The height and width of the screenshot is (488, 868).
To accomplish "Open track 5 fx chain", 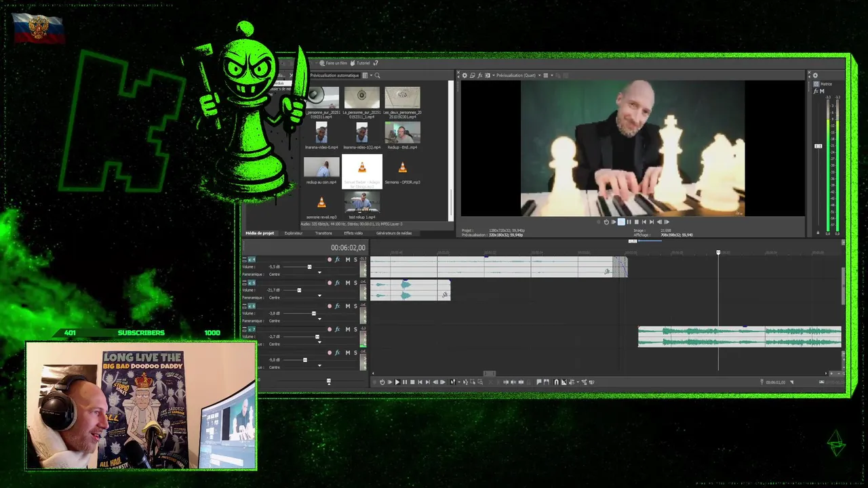I will coord(337,283).
